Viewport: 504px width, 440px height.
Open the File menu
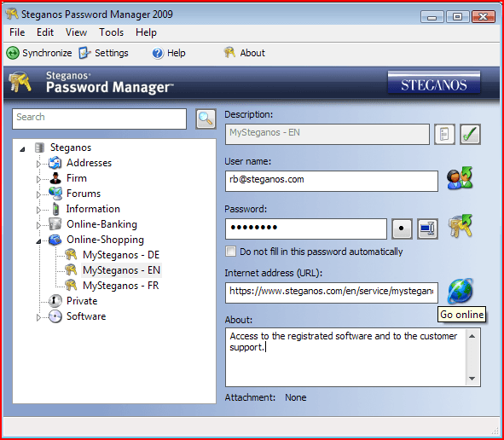pyautogui.click(x=17, y=32)
